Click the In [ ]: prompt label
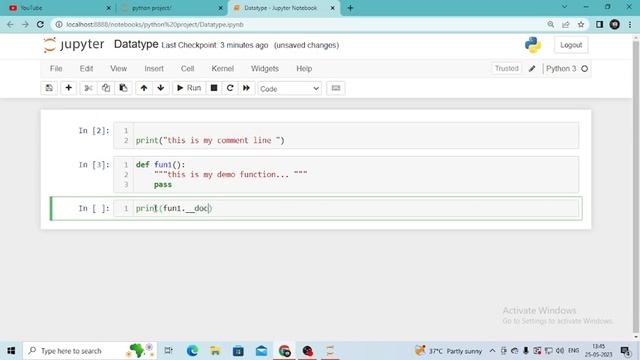The image size is (640, 360). pos(94,209)
